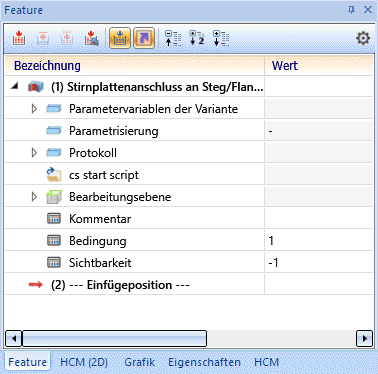Close the Feature panel
Viewport: 378px width, 374px height.
pyautogui.click(x=368, y=10)
